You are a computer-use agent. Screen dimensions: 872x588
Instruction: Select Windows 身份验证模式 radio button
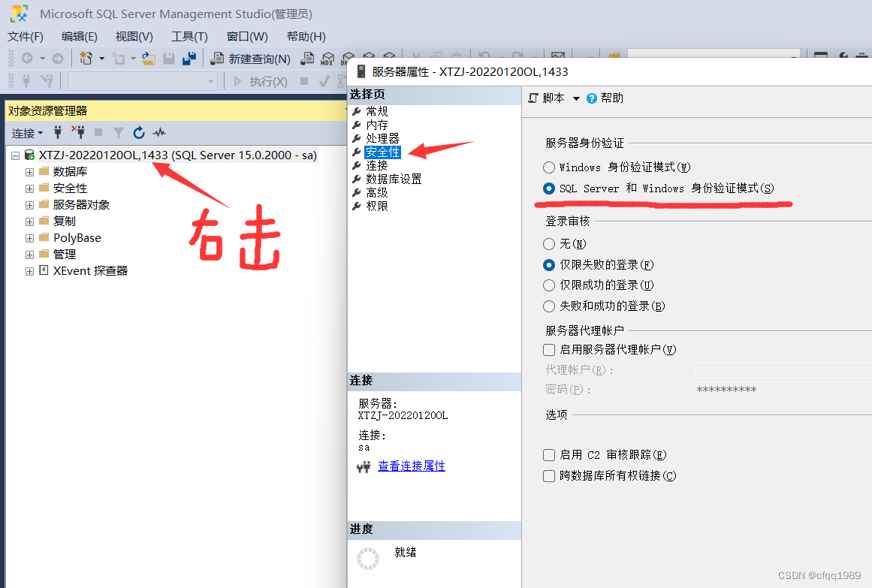549,167
